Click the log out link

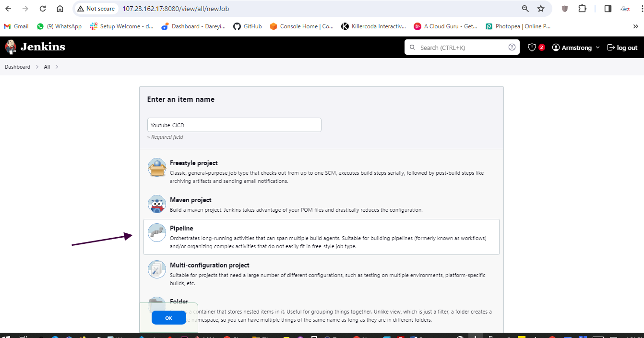(622, 48)
